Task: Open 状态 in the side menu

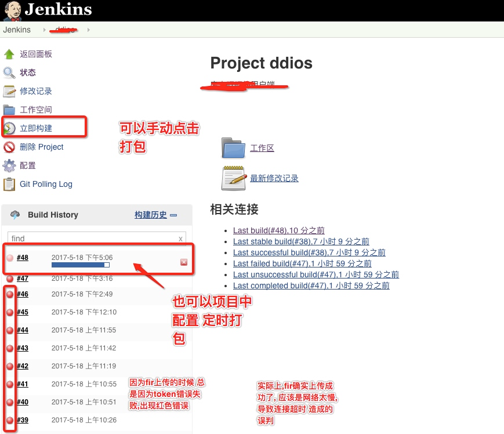Action: (x=28, y=73)
